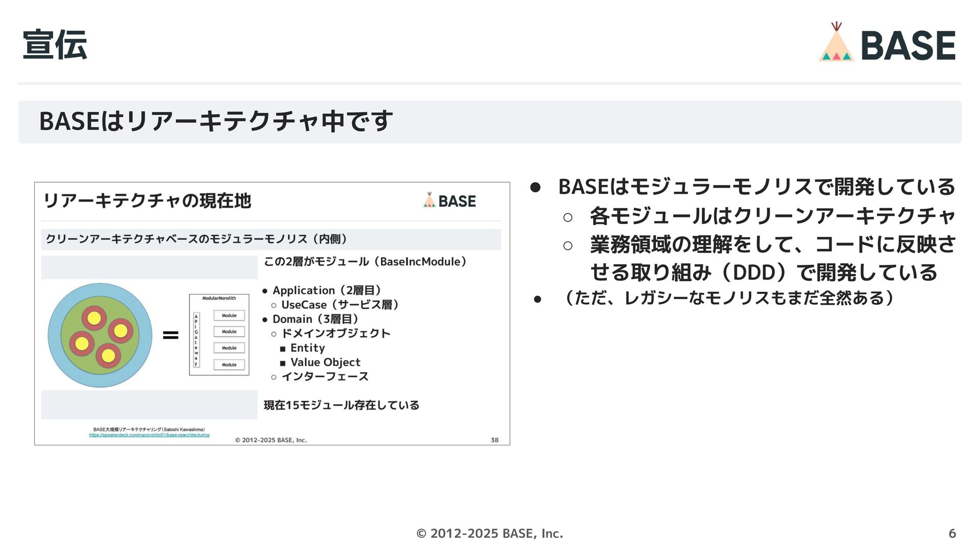Image resolution: width=980 pixels, height=551 pixels.
Task: Click the sub-bullet beginning 業務領域の理解をして
Action: 773,258
